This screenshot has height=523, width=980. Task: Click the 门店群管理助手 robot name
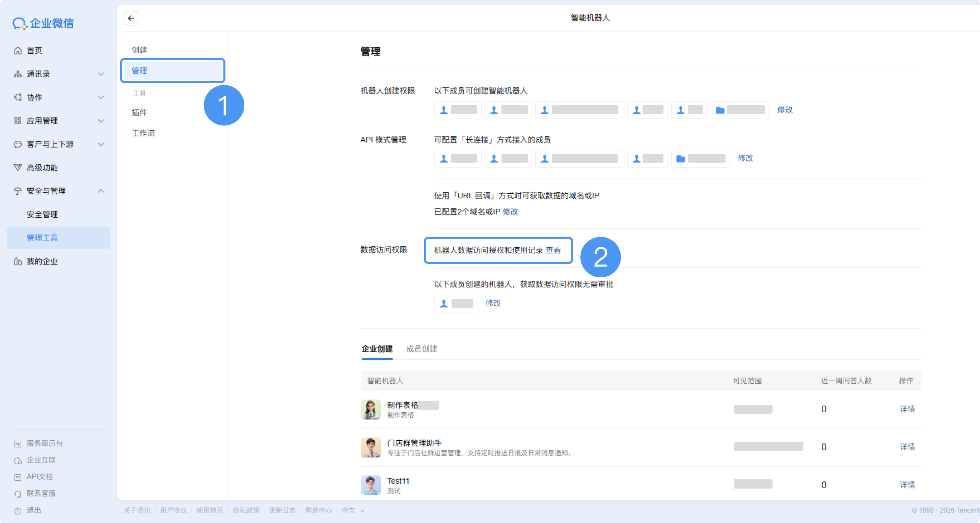pos(414,443)
